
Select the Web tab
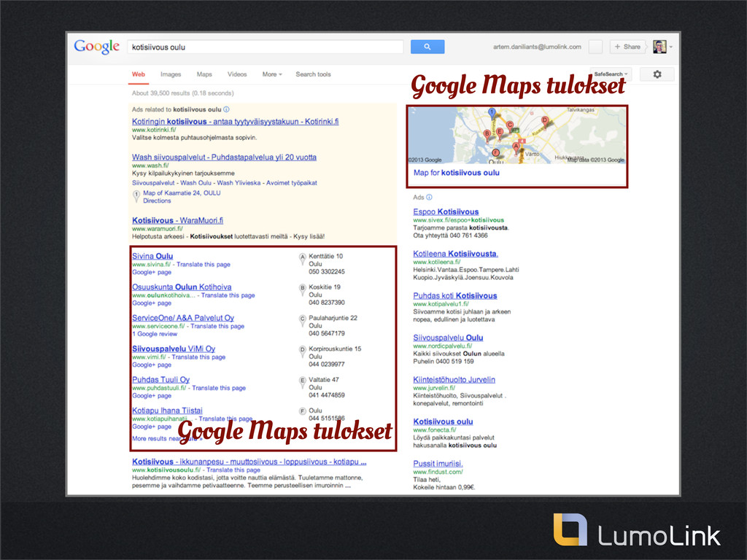pyautogui.click(x=138, y=74)
